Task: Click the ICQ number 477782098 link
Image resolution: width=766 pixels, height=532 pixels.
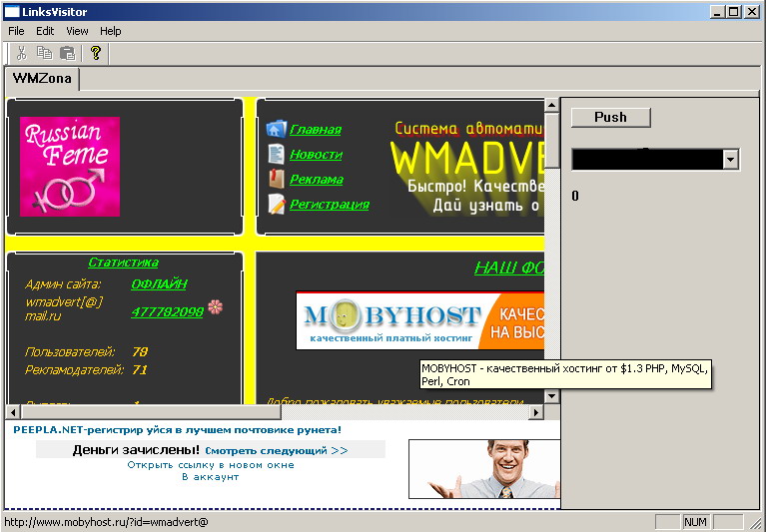Action: pyautogui.click(x=167, y=311)
